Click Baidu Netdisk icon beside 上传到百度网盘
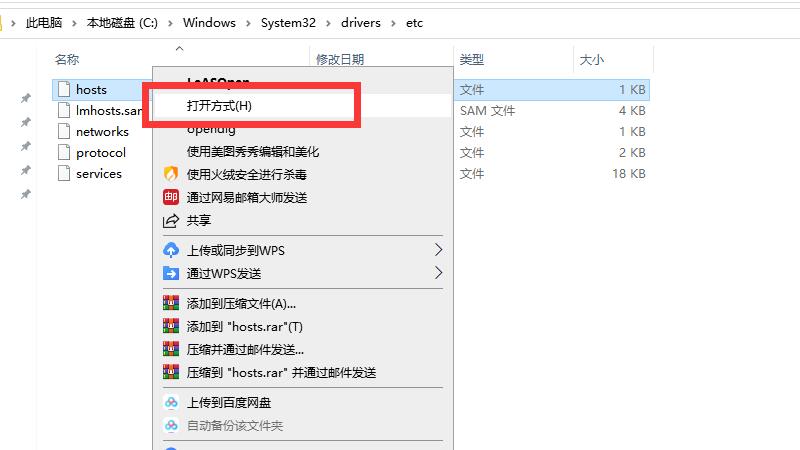Viewport: 800px width, 450px height. click(x=170, y=402)
